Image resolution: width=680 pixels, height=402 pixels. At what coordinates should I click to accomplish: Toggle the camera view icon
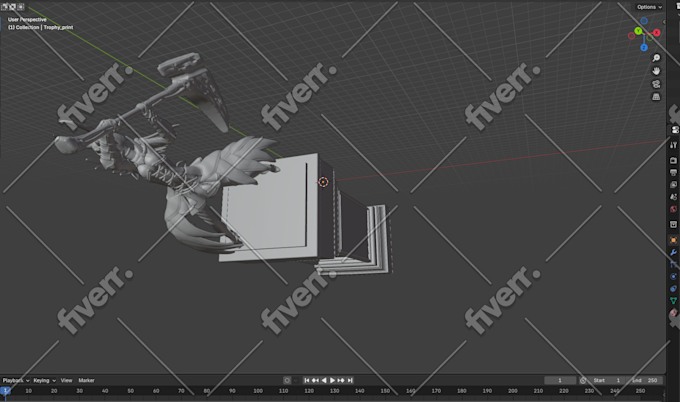656,84
